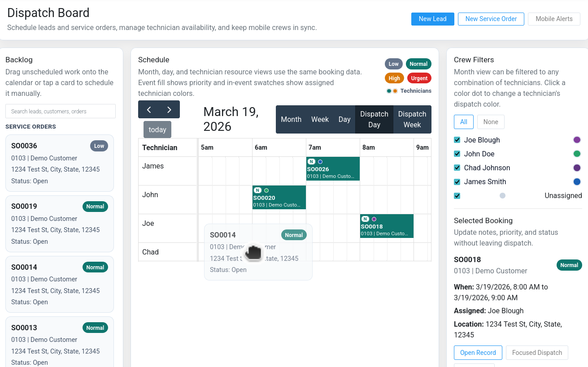Screen dimensions: 588x367
Task: Change James Smith's blue dispatch color dot
Action: pyautogui.click(x=577, y=181)
